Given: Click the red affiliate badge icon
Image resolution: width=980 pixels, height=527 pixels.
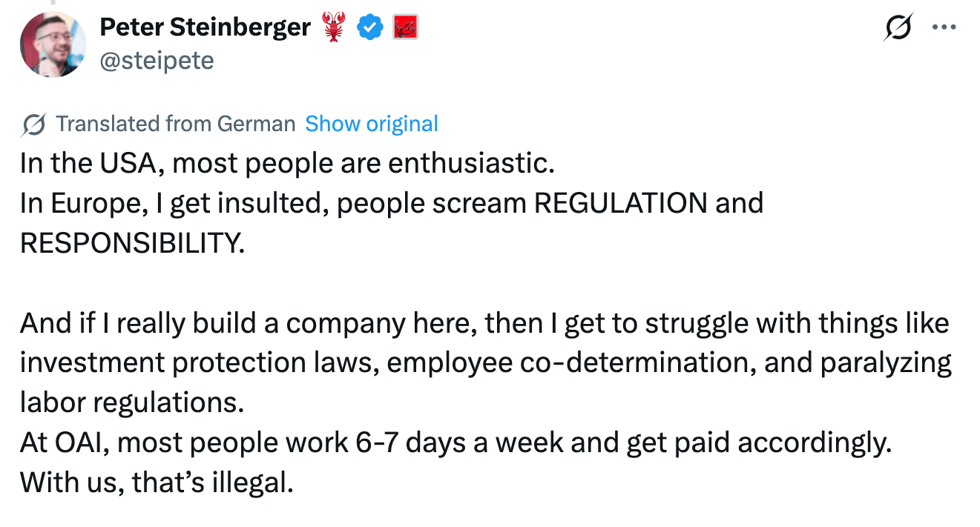Looking at the screenshot, I should tap(405, 27).
